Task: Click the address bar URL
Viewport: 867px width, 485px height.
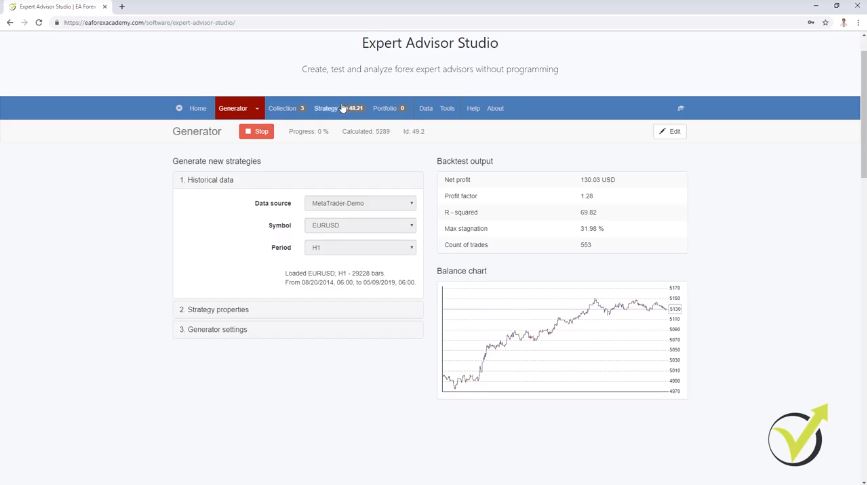Action: coord(149,23)
